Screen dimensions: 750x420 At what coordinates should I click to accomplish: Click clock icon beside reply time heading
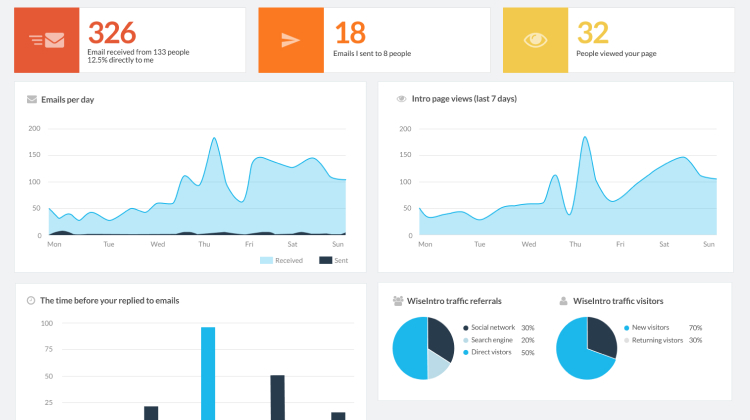tap(31, 300)
